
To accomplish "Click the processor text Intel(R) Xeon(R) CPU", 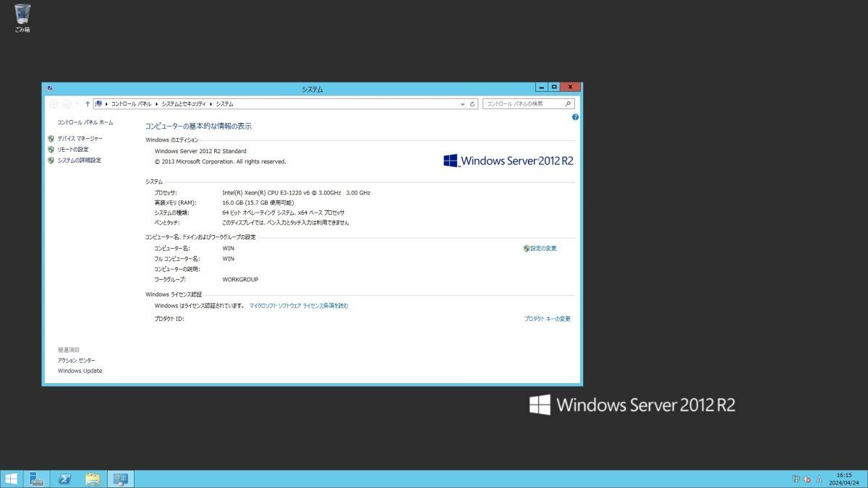I will 297,192.
